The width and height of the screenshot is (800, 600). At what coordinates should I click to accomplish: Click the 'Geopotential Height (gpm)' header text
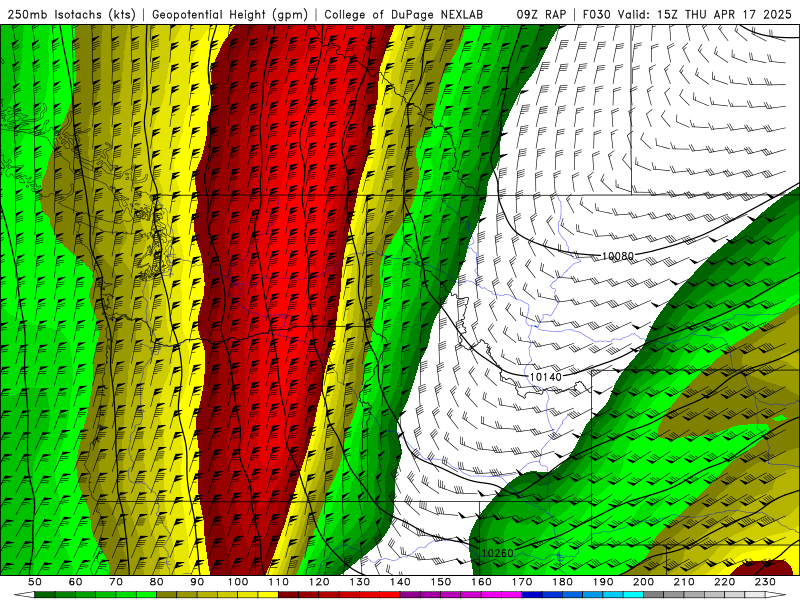pyautogui.click(x=231, y=15)
